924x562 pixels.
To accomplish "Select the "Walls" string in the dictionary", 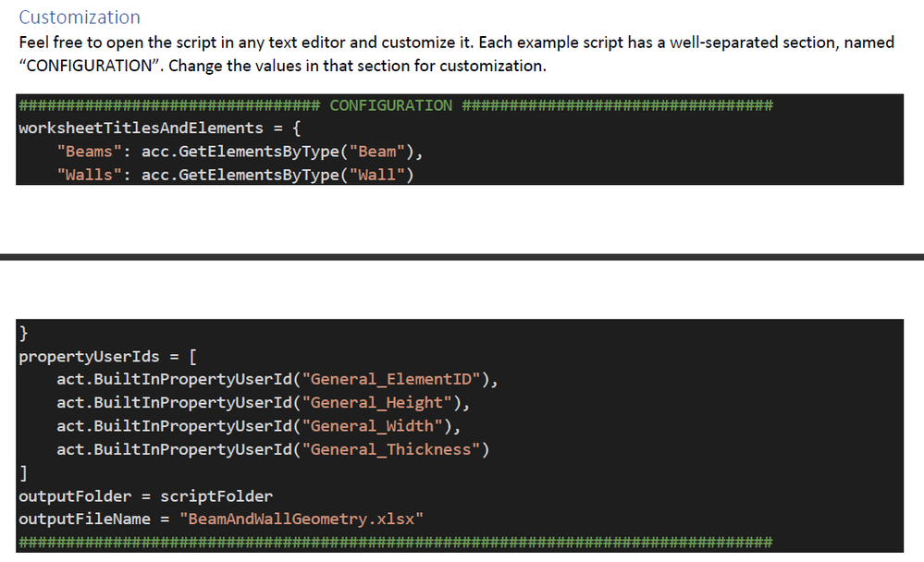I will (82, 174).
